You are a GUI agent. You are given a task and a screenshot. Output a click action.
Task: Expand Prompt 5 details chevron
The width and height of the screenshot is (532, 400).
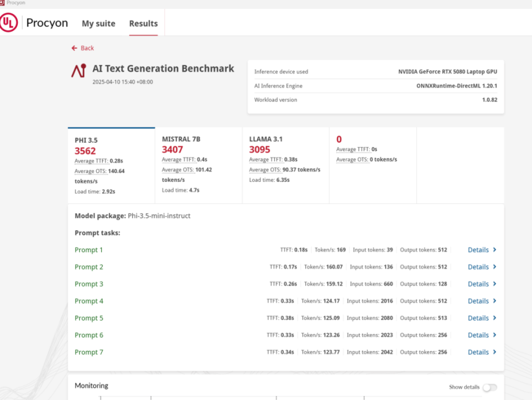[495, 318]
